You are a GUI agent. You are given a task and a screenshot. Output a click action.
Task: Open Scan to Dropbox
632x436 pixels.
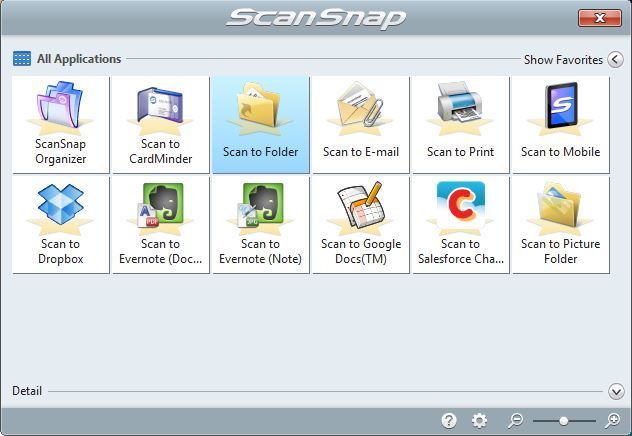60,225
